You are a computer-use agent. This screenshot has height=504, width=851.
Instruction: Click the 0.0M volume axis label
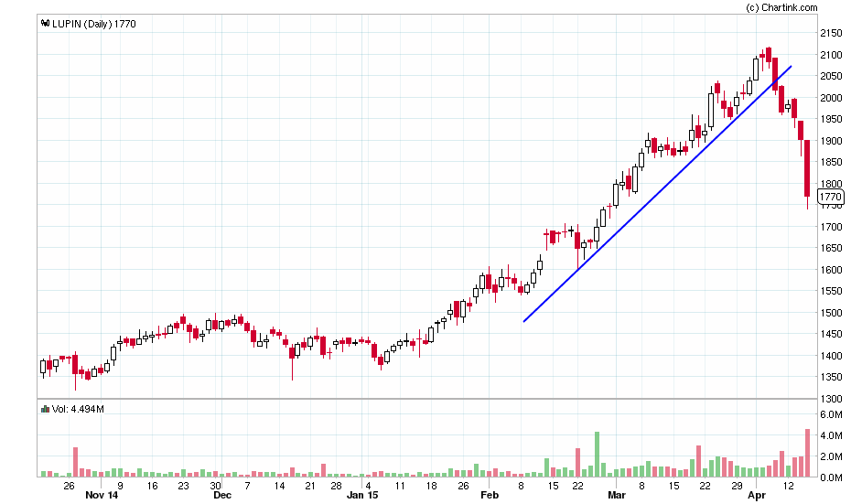point(831,477)
